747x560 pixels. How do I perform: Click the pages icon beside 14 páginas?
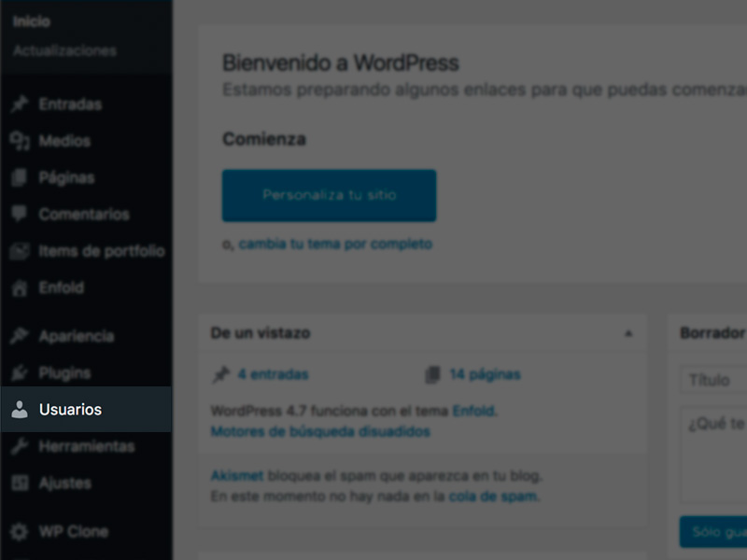[x=432, y=375]
